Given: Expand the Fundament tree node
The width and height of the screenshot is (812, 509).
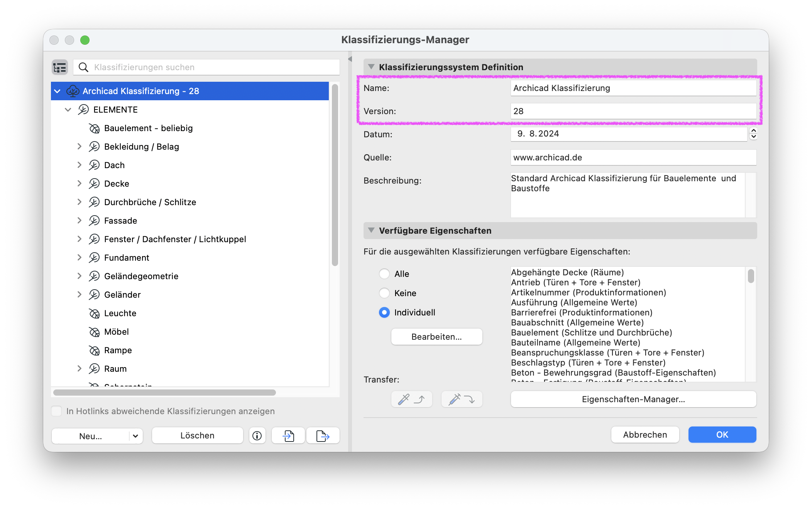Looking at the screenshot, I should 79,258.
